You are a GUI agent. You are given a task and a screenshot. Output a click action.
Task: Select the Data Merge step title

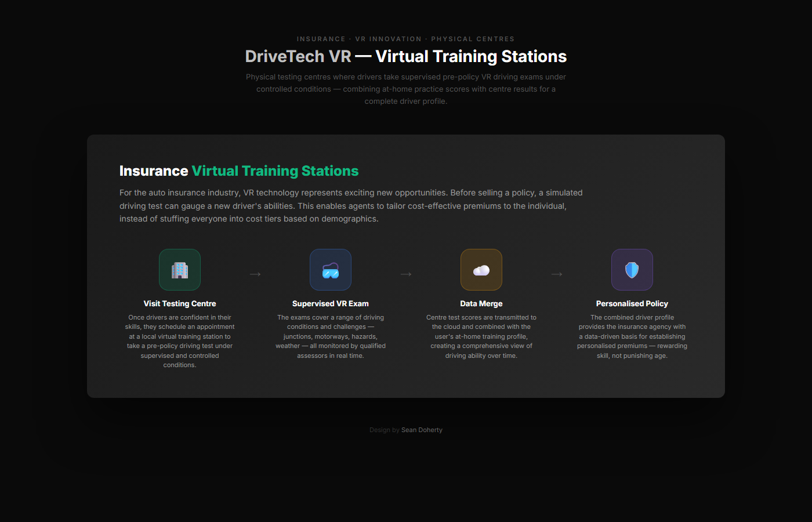click(481, 303)
